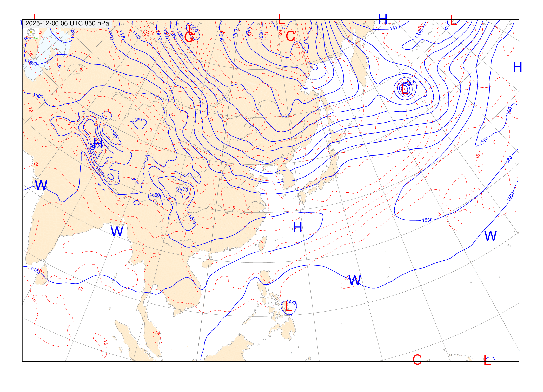Click the blue W at the left map edge
Viewport: 543px width, 392px height.
pyautogui.click(x=41, y=185)
